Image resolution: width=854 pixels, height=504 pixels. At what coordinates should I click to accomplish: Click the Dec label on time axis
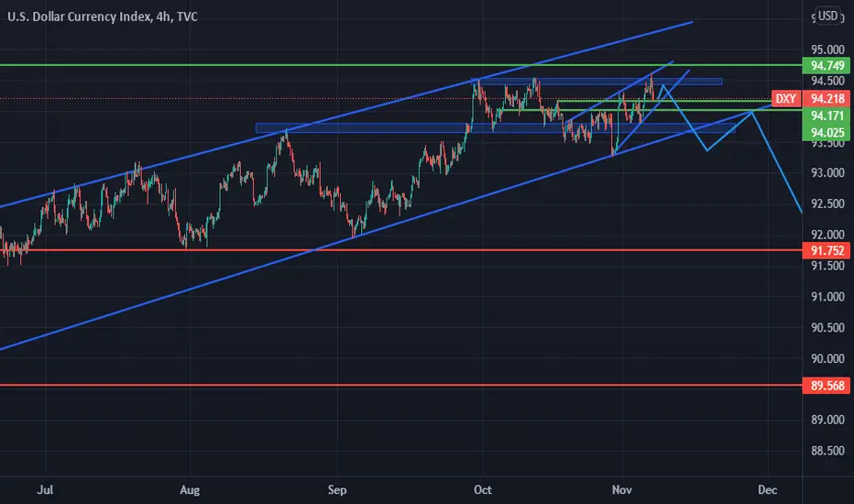click(x=767, y=490)
